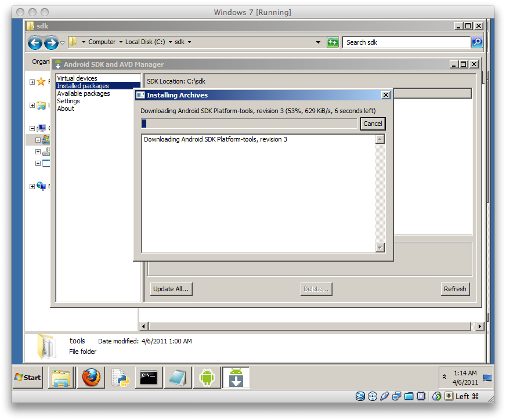Image resolution: width=506 pixels, height=420 pixels.
Task: Open the Windows Start menu
Action: point(28,378)
